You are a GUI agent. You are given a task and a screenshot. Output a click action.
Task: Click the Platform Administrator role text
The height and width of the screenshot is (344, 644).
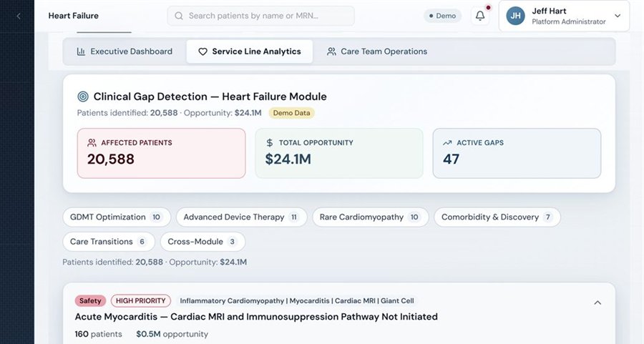pos(569,21)
